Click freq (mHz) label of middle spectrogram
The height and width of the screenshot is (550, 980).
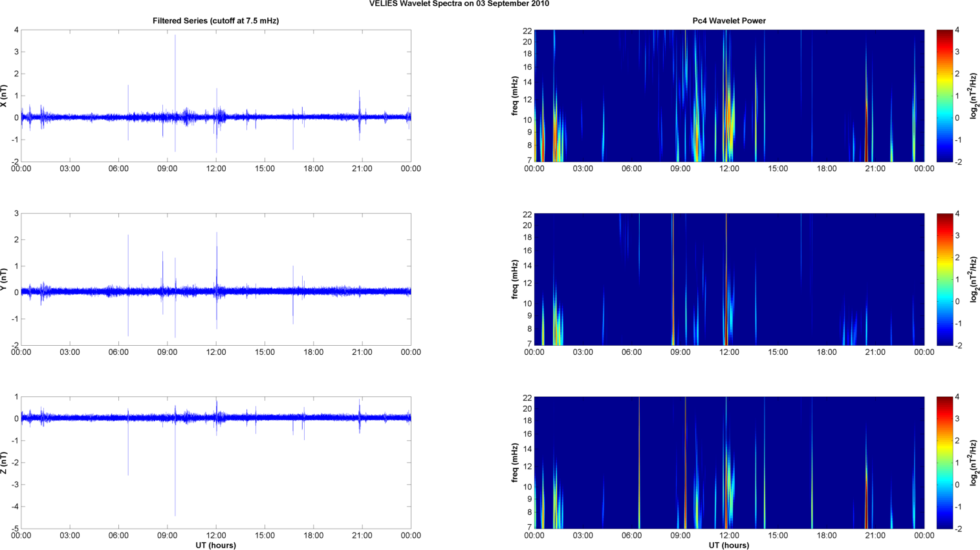pyautogui.click(x=515, y=279)
